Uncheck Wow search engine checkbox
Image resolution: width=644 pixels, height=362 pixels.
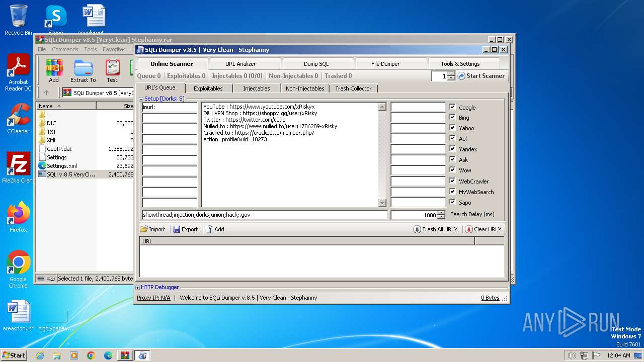point(452,170)
